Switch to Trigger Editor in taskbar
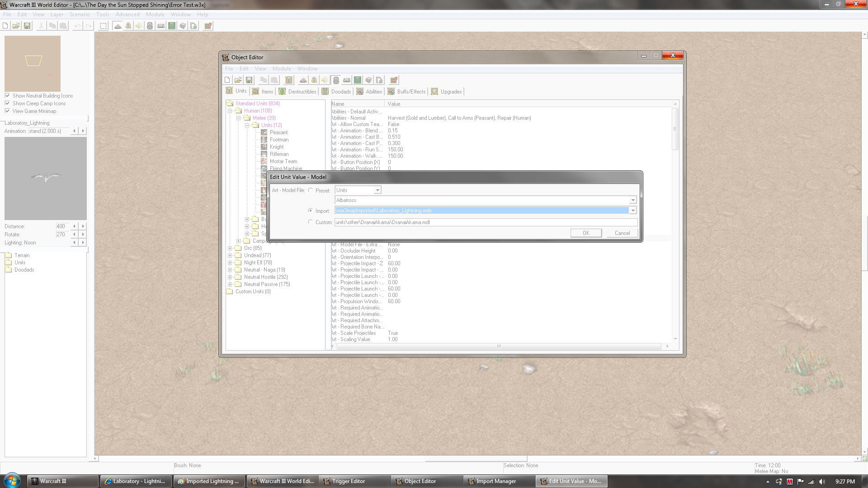868x488 pixels. point(354,481)
